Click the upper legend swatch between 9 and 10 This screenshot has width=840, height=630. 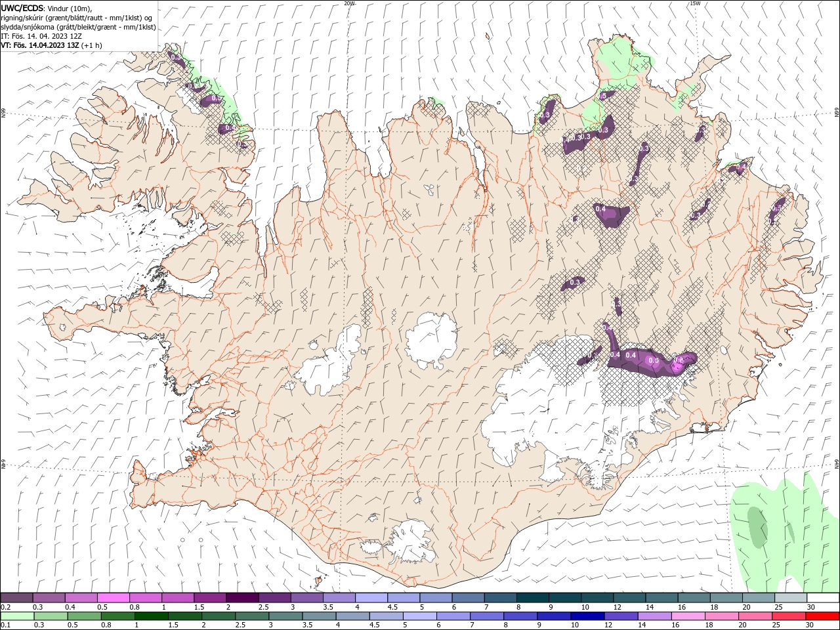(x=564, y=598)
